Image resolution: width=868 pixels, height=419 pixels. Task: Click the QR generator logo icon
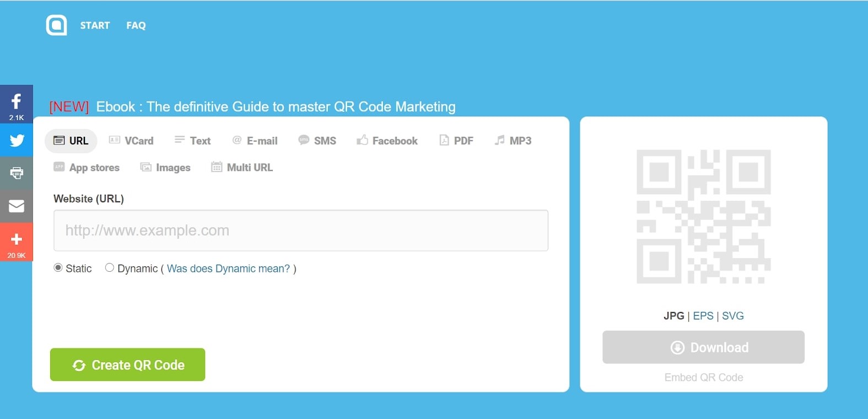point(56,25)
